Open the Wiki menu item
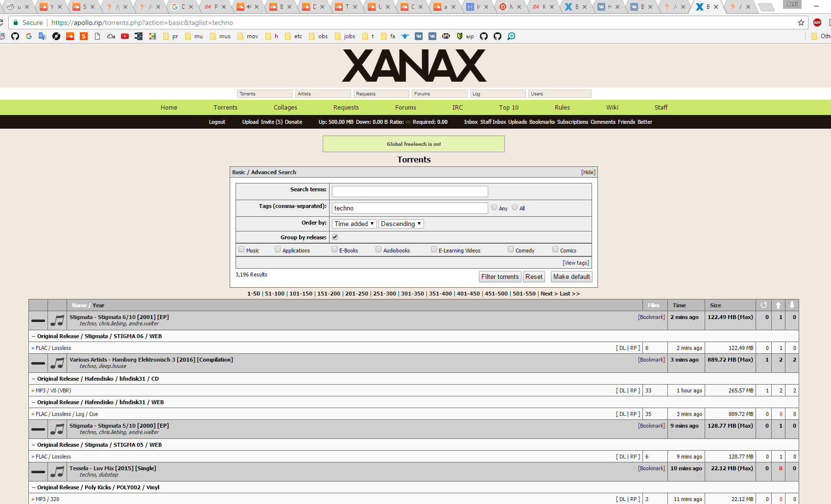Viewport: 831px width, 504px height. 612,108
